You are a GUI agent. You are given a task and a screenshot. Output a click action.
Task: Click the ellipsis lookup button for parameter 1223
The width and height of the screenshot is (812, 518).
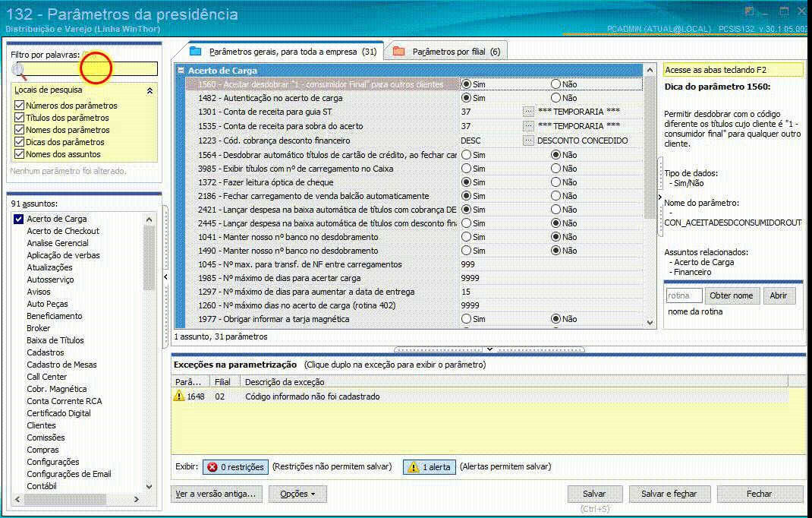pos(527,141)
